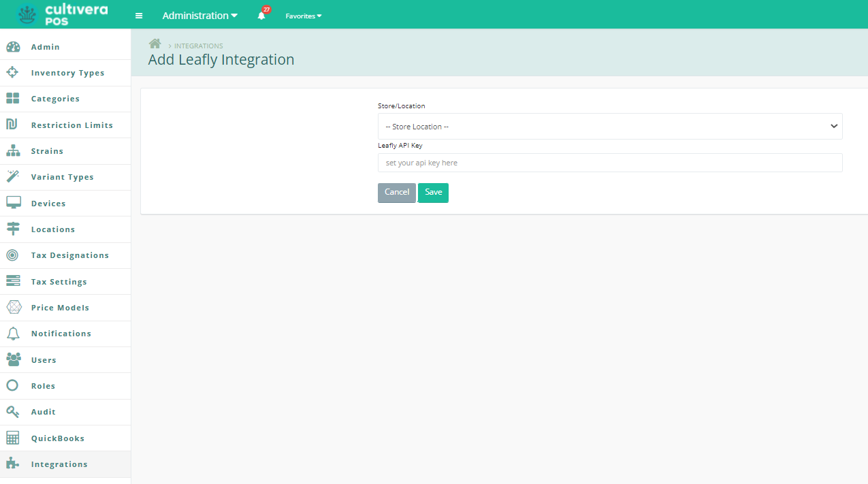Click the Categories grid icon
Viewport: 868px width, 484px height.
pyautogui.click(x=13, y=99)
